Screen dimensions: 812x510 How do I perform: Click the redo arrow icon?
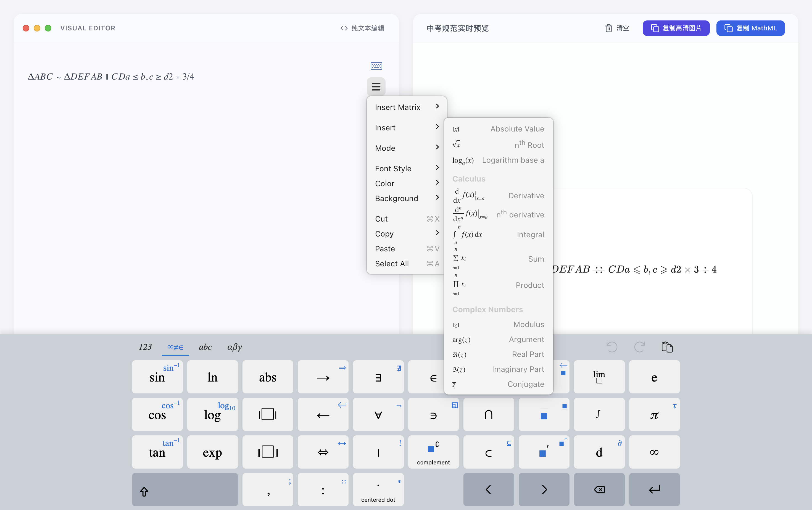[639, 347]
